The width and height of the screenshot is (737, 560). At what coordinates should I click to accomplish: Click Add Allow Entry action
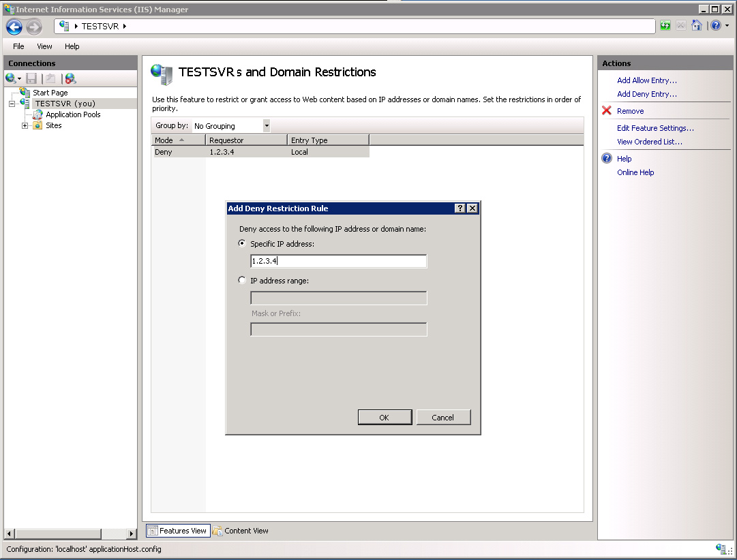click(647, 80)
